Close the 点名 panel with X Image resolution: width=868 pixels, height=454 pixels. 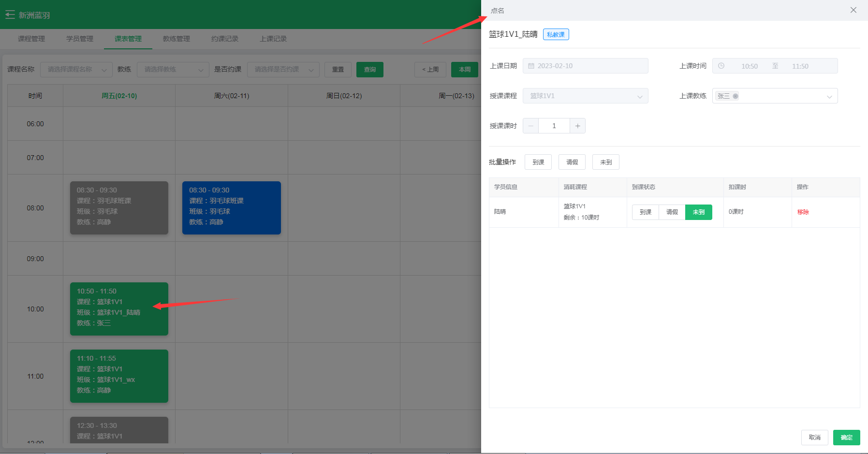(x=853, y=10)
